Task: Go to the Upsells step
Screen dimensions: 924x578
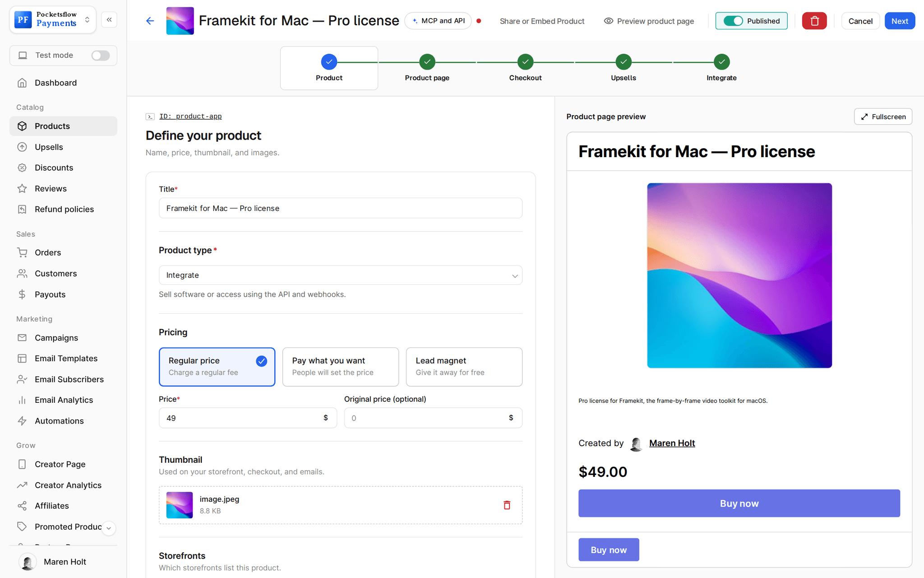Action: (624, 68)
